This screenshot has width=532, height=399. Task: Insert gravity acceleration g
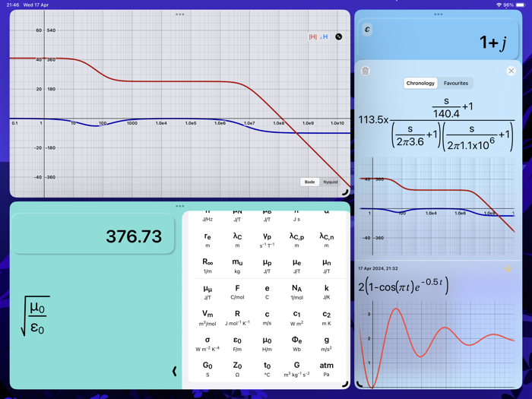[x=326, y=344]
